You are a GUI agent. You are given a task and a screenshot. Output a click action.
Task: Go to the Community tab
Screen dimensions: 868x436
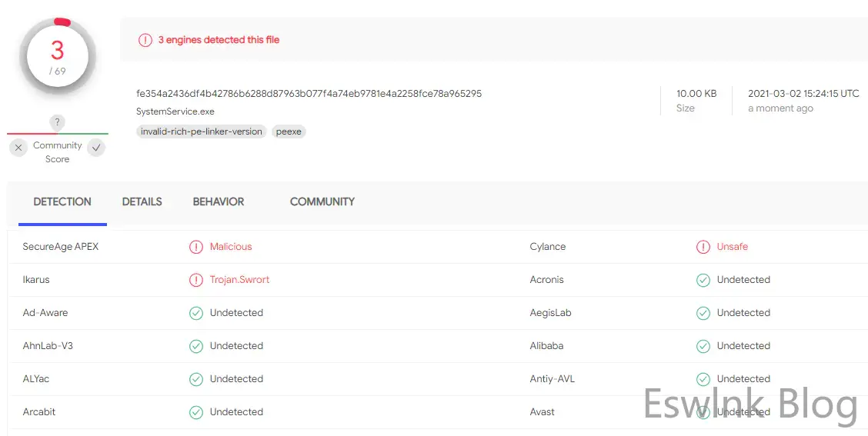pyautogui.click(x=322, y=201)
